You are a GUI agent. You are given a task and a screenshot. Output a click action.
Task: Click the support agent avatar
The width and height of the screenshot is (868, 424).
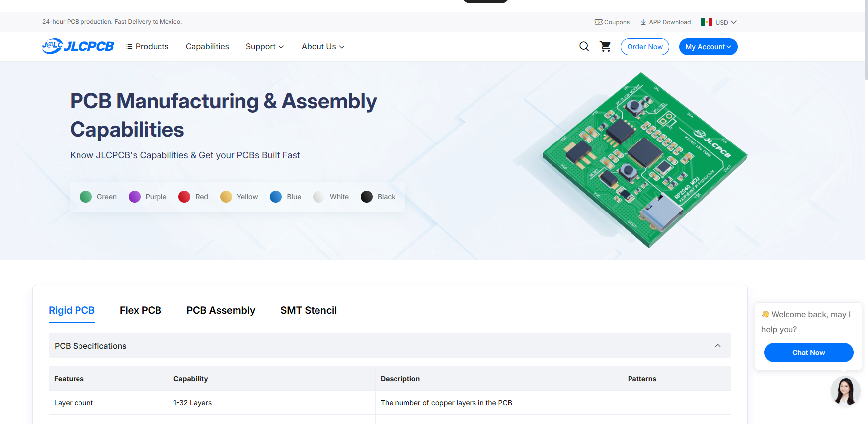pyautogui.click(x=845, y=391)
